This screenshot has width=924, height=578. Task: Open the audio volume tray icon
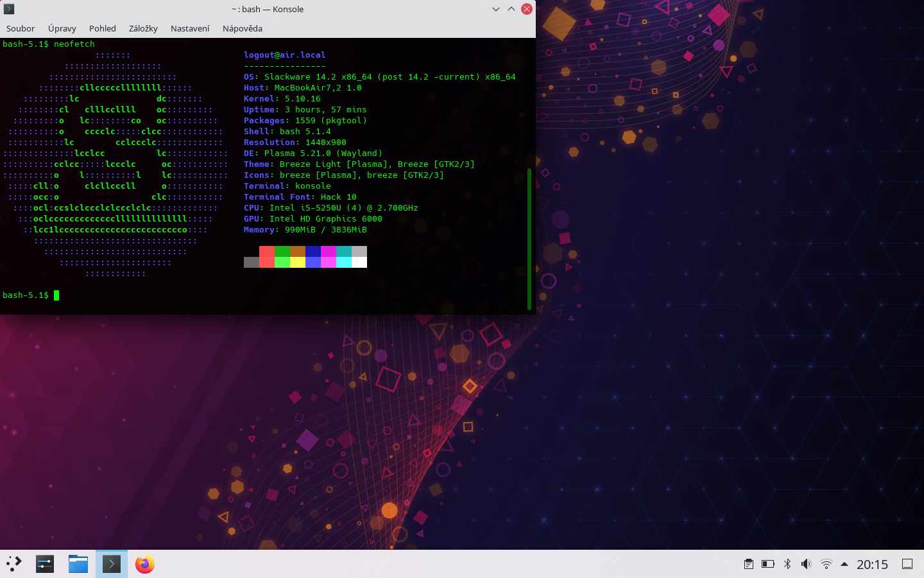click(807, 564)
